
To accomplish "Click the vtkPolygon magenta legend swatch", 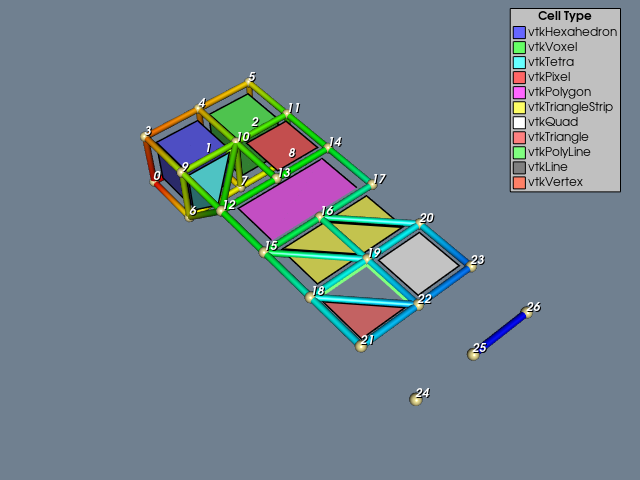I will tap(519, 92).
